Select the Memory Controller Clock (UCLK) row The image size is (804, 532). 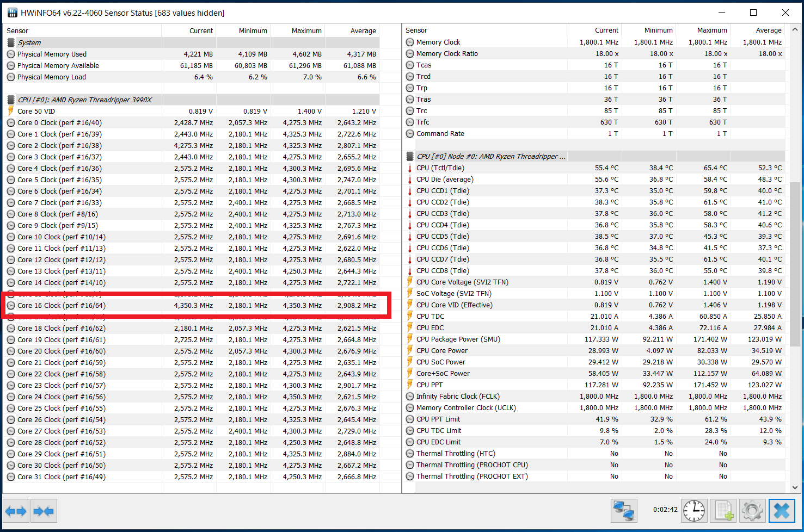click(594, 407)
